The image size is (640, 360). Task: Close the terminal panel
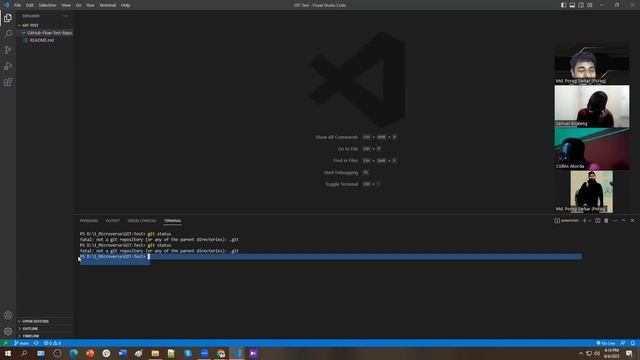coord(632,220)
